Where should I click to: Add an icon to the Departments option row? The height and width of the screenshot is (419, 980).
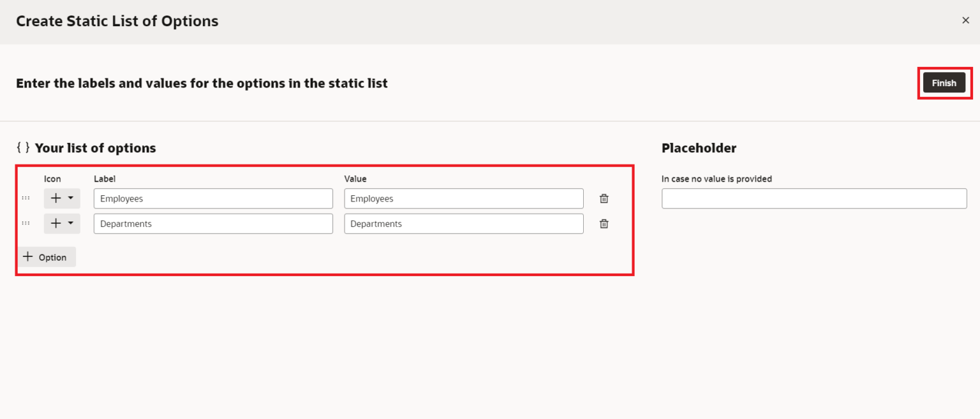click(57, 224)
